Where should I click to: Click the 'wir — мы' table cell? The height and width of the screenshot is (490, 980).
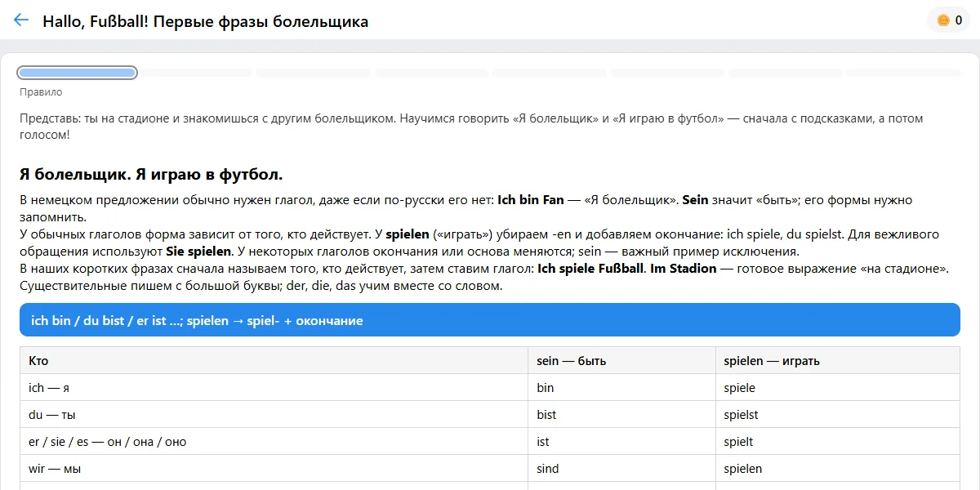[x=274, y=469]
